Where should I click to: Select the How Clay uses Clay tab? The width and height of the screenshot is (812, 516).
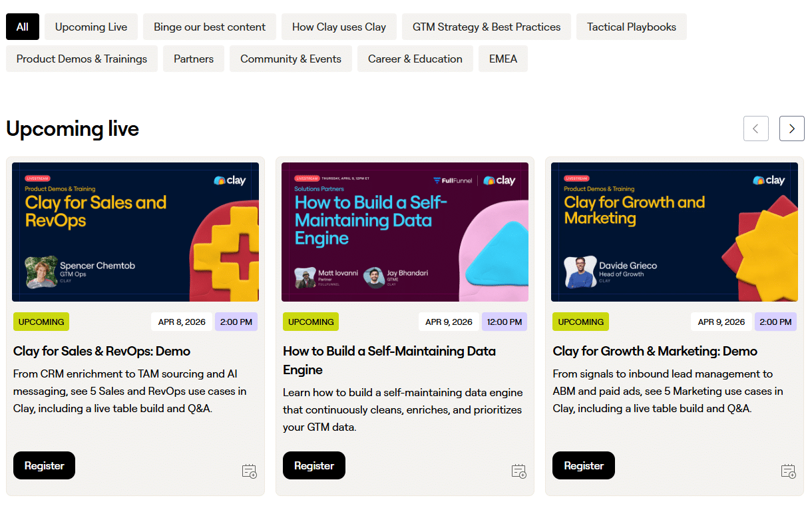click(339, 27)
